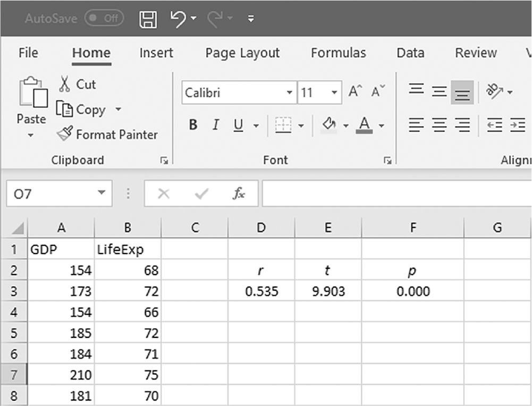Viewport: 532px width, 406px height.
Task: Click the Increase Font Size icon
Action: tap(355, 92)
